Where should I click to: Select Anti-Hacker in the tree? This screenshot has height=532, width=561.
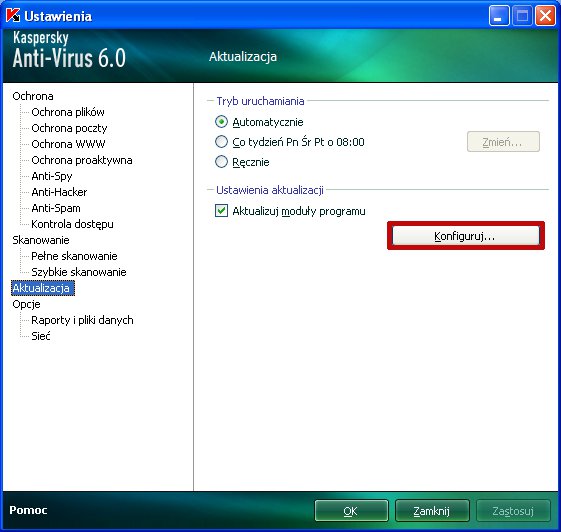point(59,192)
